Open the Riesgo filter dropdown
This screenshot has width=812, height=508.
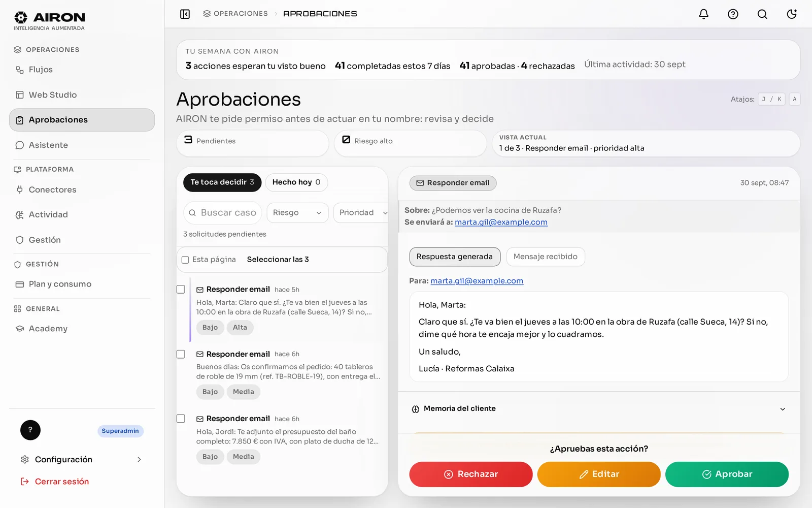[297, 213]
